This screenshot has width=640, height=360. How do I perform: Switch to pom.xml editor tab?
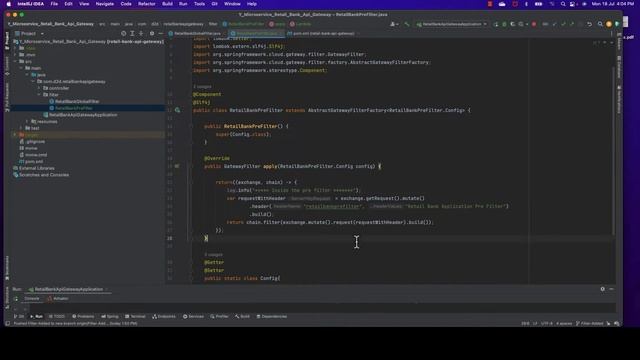(x=322, y=33)
